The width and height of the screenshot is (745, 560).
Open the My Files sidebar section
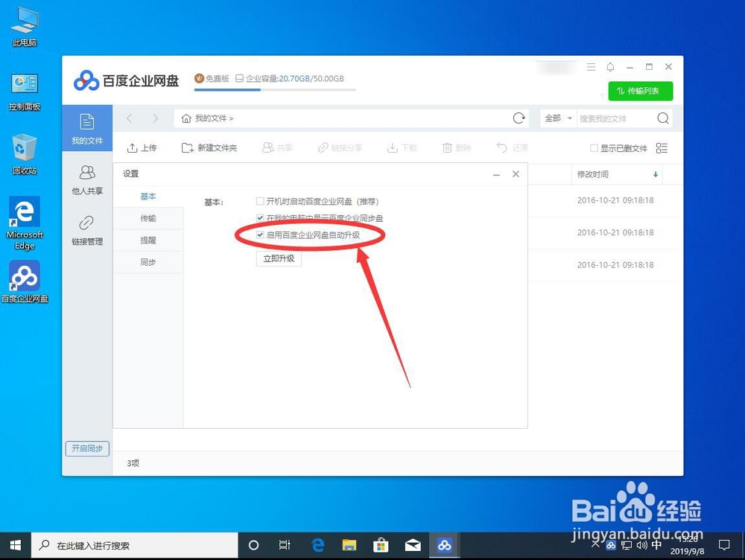coord(87,128)
